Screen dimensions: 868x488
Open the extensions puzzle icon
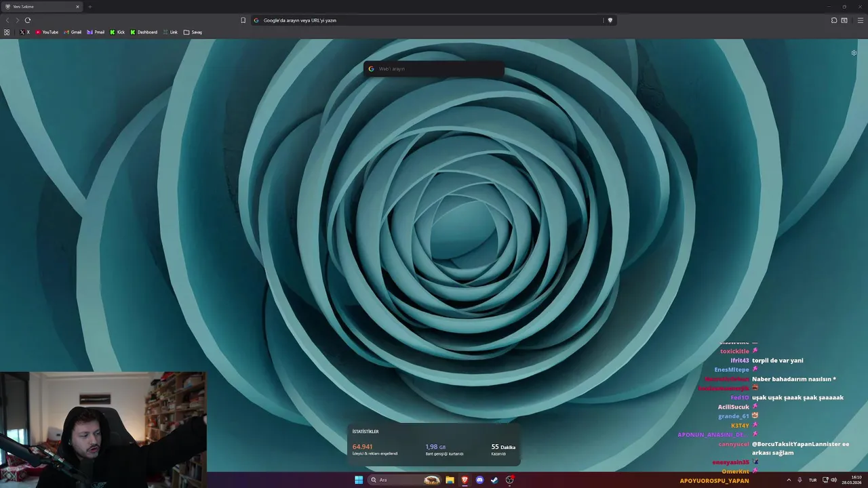pyautogui.click(x=834, y=20)
